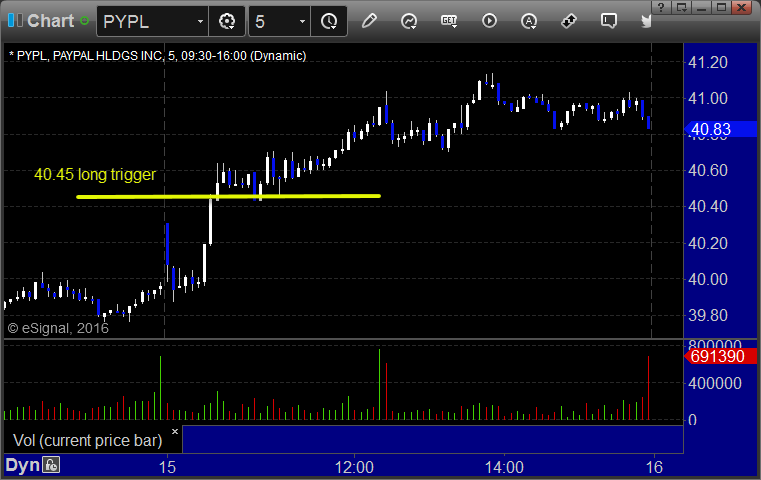761x480 pixels.
Task: Minimize the chart window
Action: [701, 7]
